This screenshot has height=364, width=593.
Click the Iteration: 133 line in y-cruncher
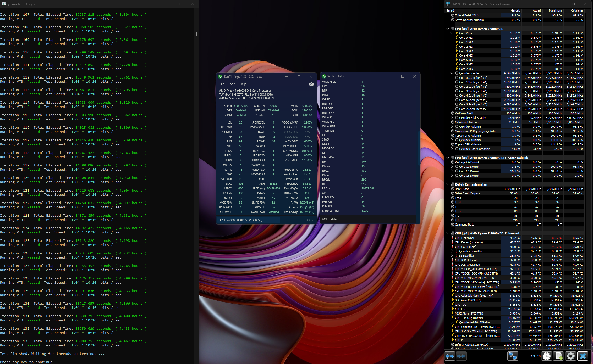pyautogui.click(x=73, y=341)
